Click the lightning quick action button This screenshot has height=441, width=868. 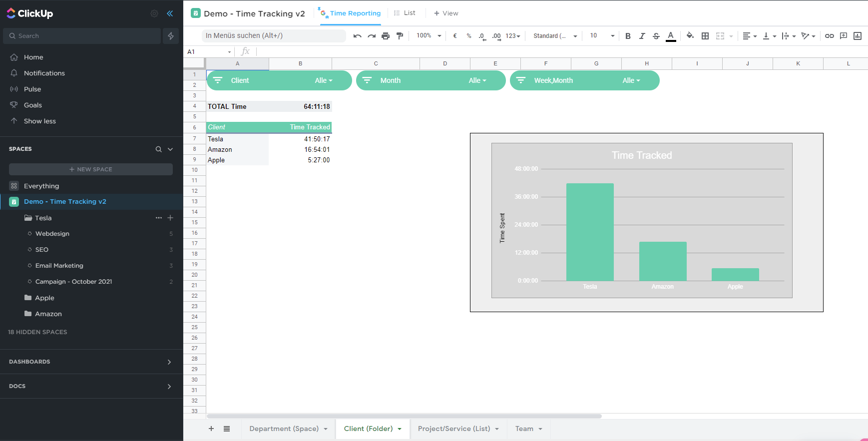pyautogui.click(x=171, y=36)
